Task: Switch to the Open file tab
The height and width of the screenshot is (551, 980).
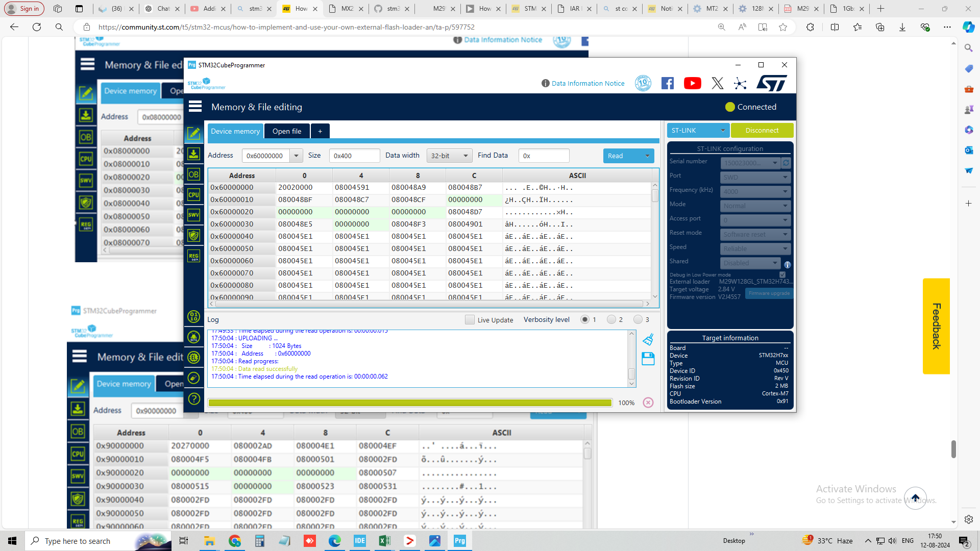Action: (287, 131)
